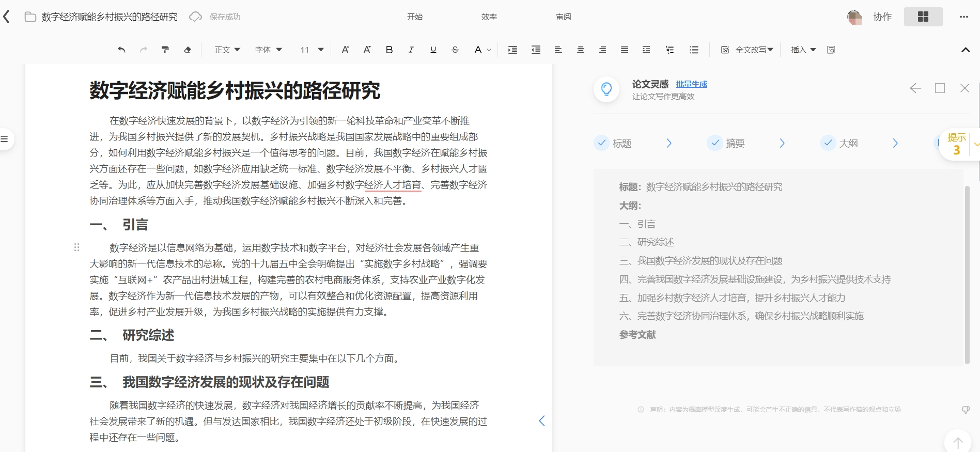The image size is (980, 452).
Task: Click the find in document icon
Action: click(831, 50)
